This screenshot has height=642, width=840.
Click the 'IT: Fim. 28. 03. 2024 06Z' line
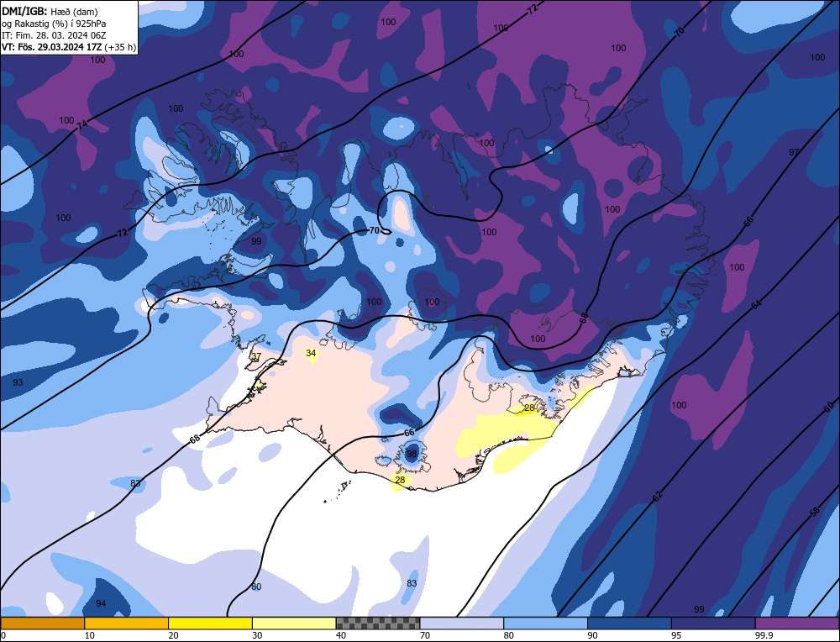point(54,34)
